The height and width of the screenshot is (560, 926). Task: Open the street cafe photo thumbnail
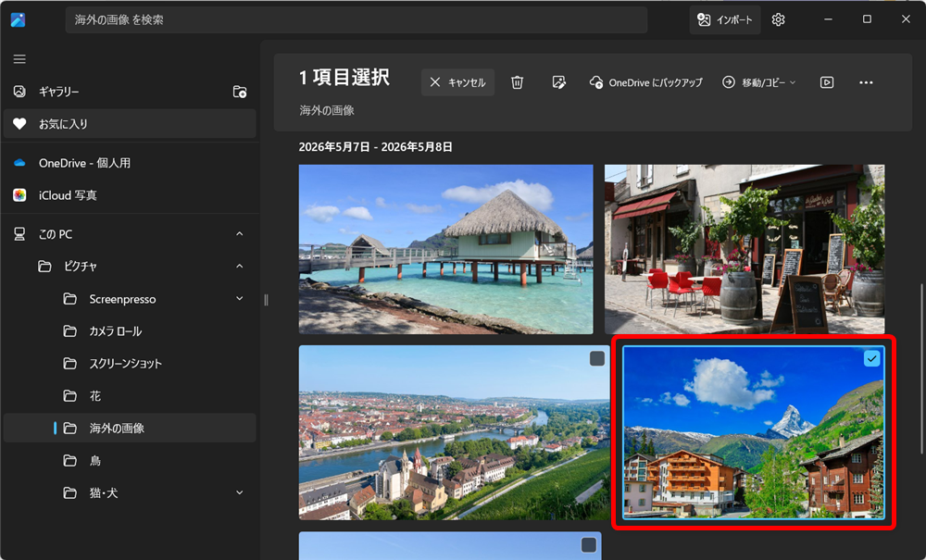pos(745,249)
